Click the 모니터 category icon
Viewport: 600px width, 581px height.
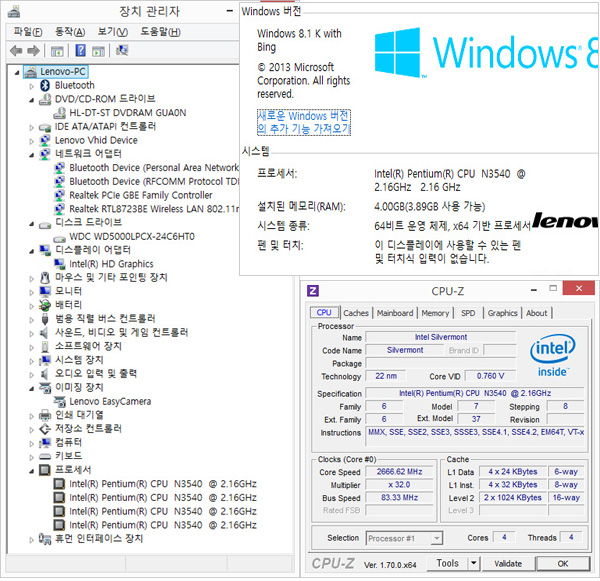click(45, 291)
